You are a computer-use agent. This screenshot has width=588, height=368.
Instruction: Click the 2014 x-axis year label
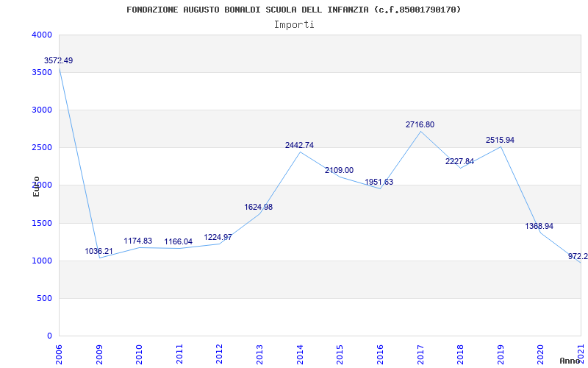pyautogui.click(x=300, y=355)
